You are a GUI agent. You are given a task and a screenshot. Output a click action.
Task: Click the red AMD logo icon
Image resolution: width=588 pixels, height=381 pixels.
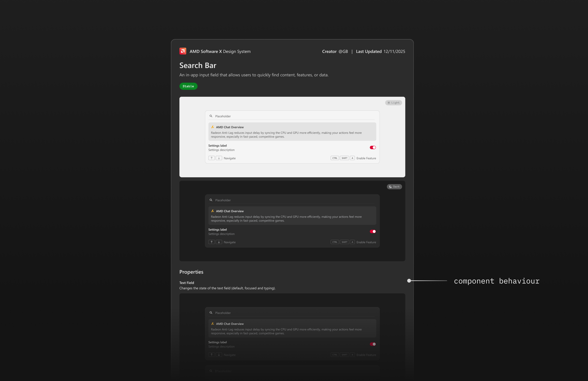tap(183, 51)
